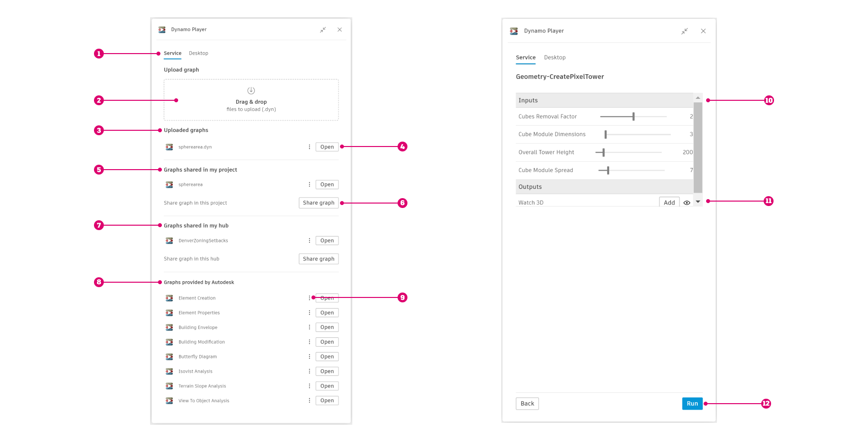Open the Terrain Slope Analysis graph
Image resolution: width=868 pixels, height=442 pixels.
[327, 386]
